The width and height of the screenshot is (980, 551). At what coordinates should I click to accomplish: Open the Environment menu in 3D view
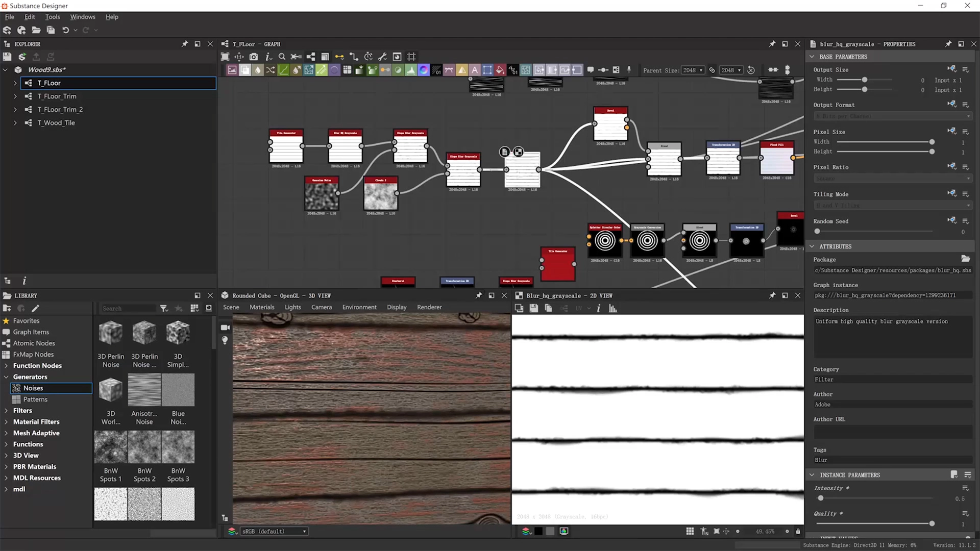[359, 307]
